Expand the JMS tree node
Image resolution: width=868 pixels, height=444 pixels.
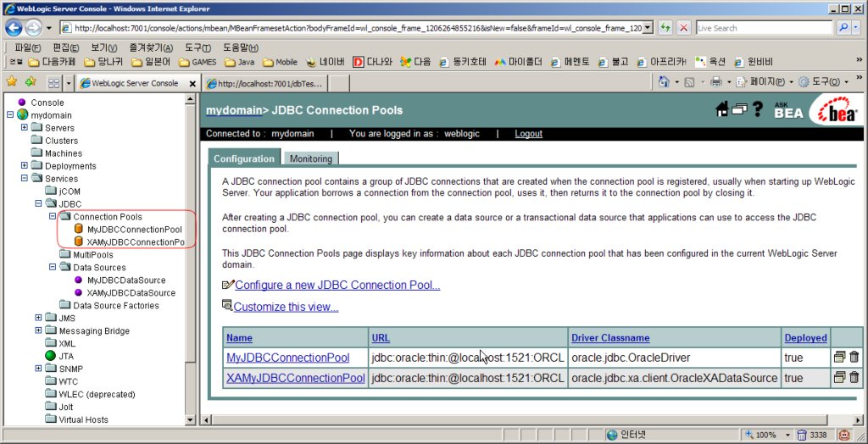pos(38,318)
